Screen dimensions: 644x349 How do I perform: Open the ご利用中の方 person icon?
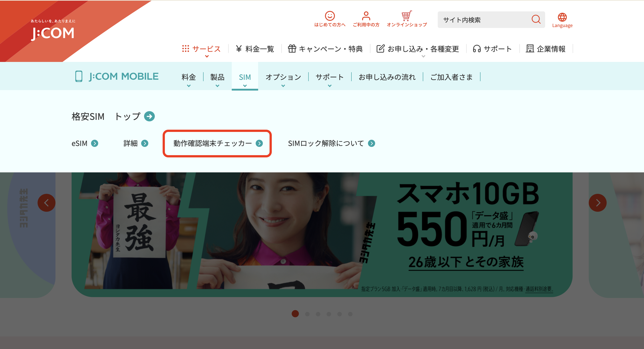366,16
